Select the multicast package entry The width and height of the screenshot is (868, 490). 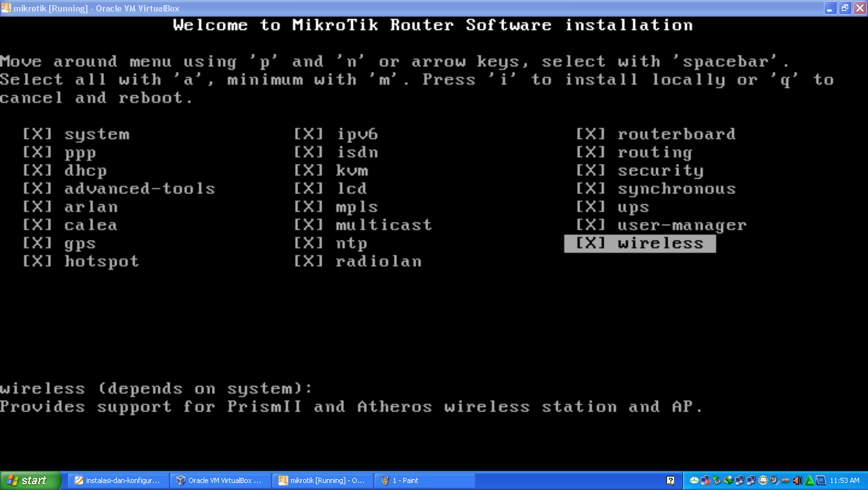pyautogui.click(x=363, y=225)
